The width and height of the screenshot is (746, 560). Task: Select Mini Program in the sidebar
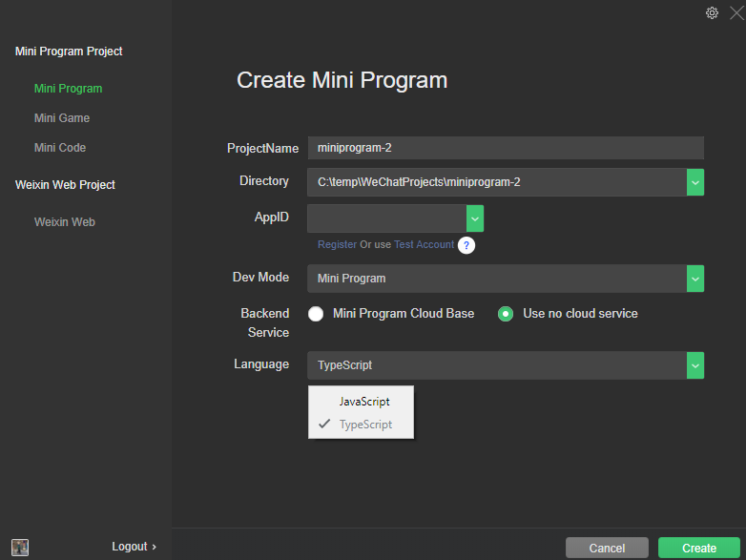tap(68, 89)
